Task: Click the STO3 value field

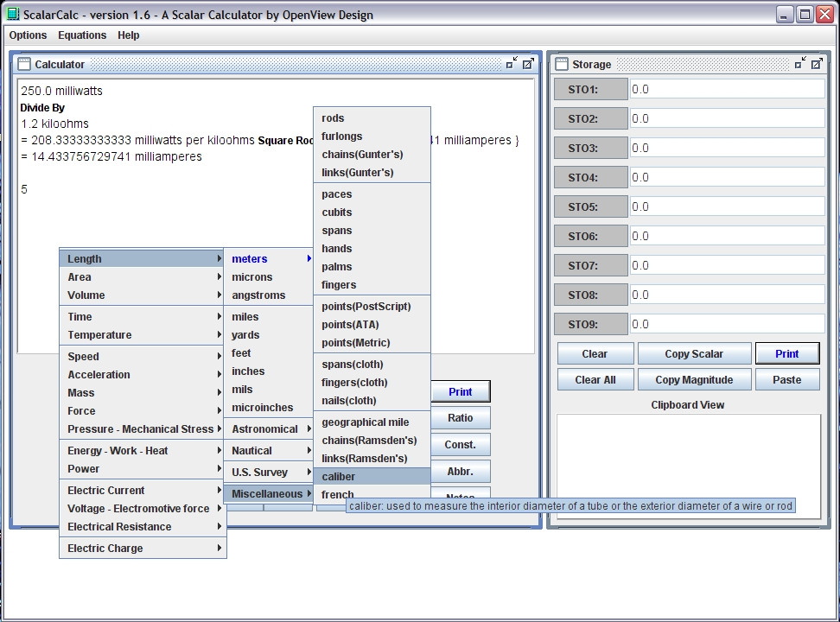Action: pos(727,148)
